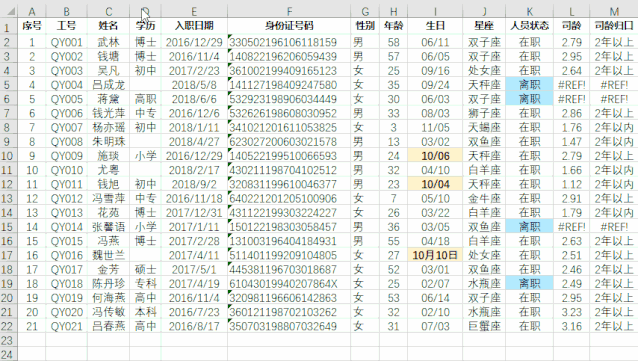
Task: Click the 身份证号码 header cell
Action: coord(289,26)
